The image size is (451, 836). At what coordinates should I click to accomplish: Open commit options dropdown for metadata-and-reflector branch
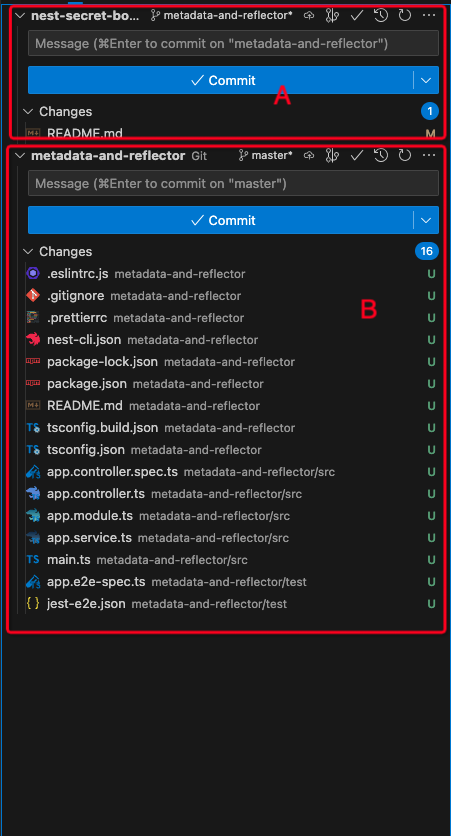tap(425, 80)
